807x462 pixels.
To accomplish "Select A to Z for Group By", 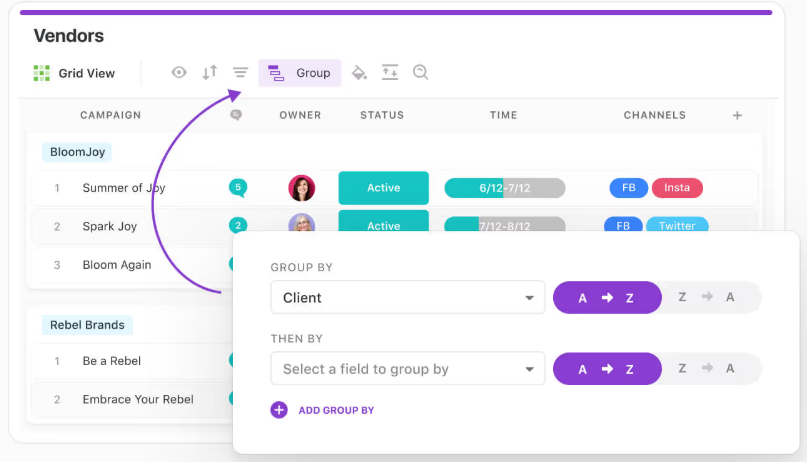I will click(x=607, y=297).
